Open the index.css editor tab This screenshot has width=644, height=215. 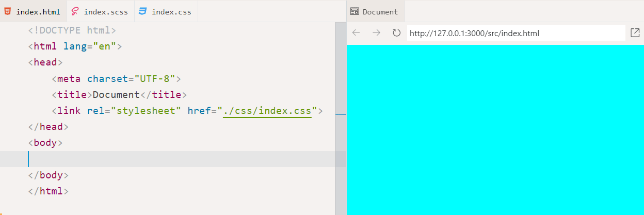(166, 11)
